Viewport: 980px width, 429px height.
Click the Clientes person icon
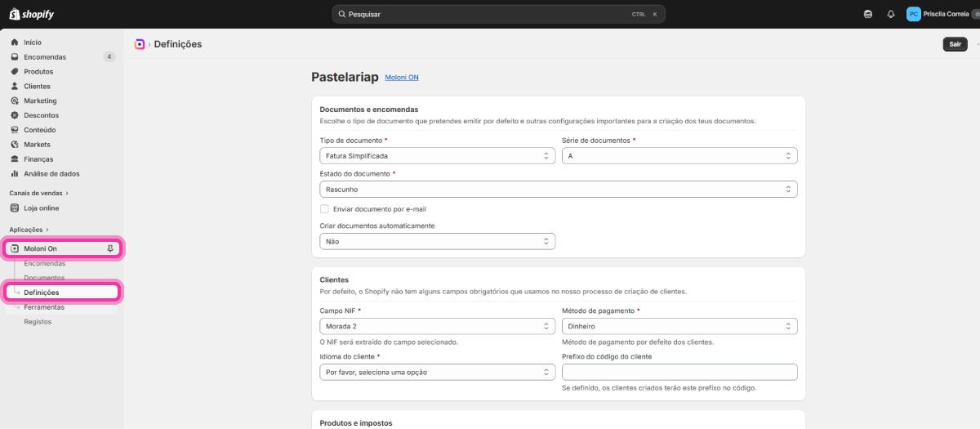click(15, 86)
